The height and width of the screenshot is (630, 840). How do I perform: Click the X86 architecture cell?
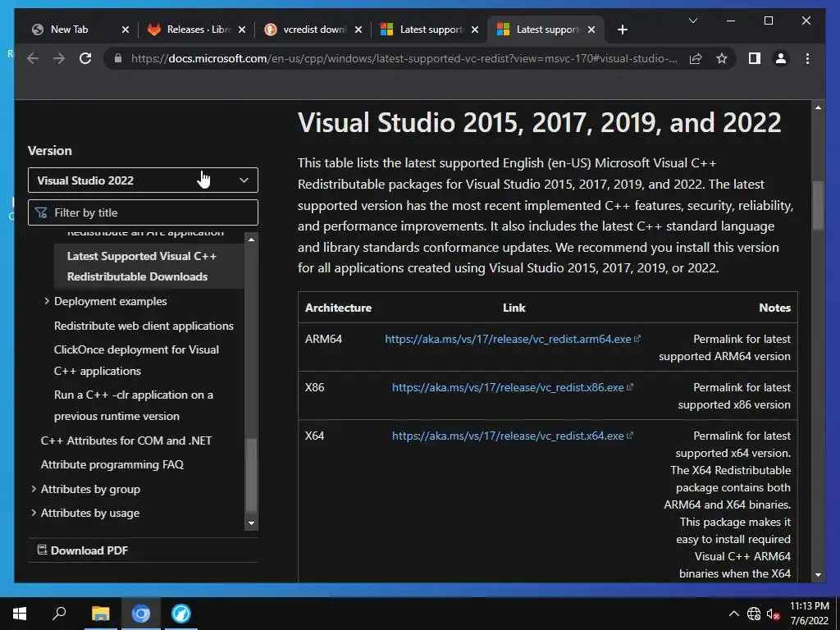314,387
